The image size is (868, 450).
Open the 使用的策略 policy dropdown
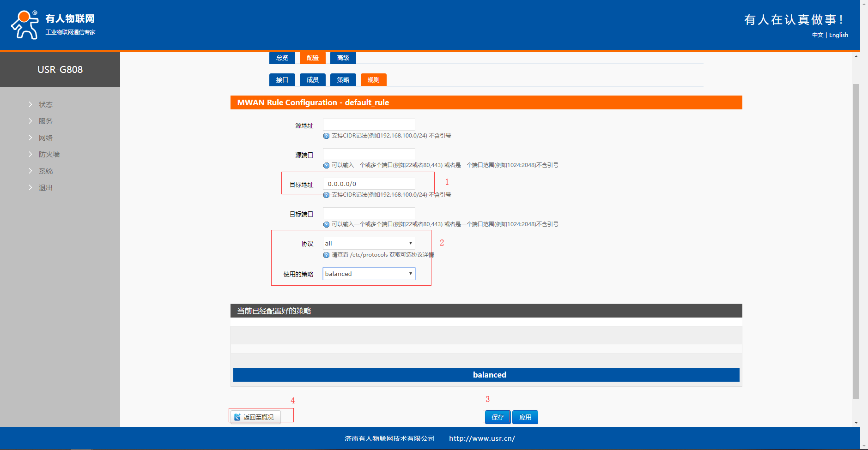[369, 274]
